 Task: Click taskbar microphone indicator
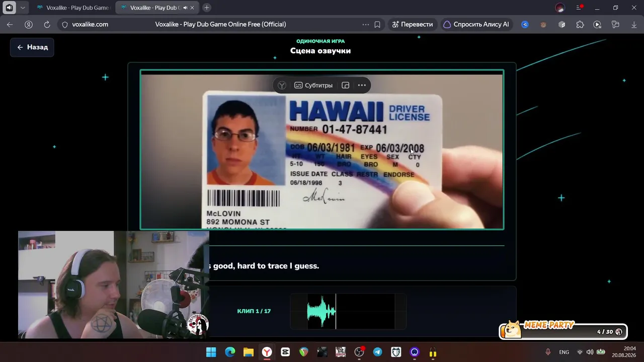(x=548, y=352)
